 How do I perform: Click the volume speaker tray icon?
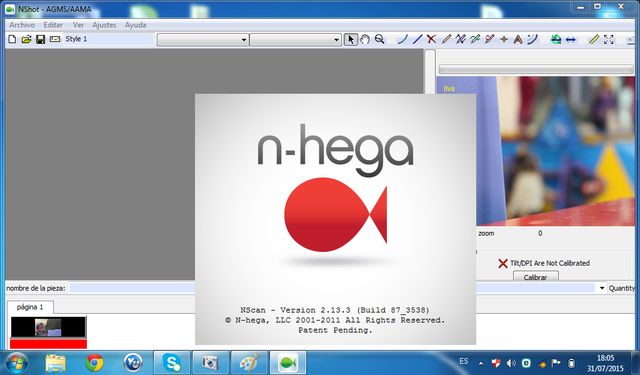click(x=511, y=363)
